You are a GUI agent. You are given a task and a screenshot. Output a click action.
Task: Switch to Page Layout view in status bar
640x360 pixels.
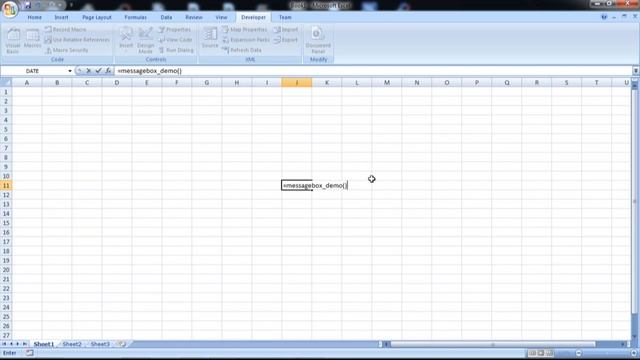pos(541,353)
